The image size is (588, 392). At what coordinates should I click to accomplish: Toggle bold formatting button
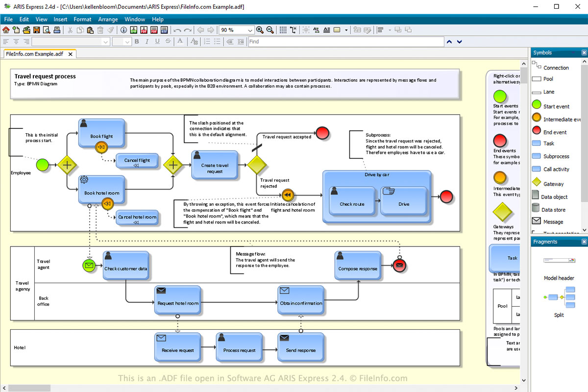137,42
